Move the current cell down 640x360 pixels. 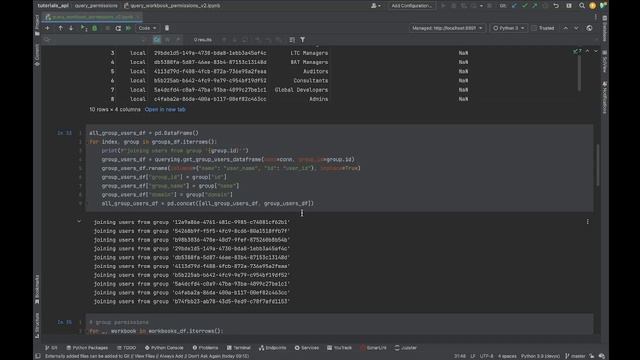(x=71, y=28)
